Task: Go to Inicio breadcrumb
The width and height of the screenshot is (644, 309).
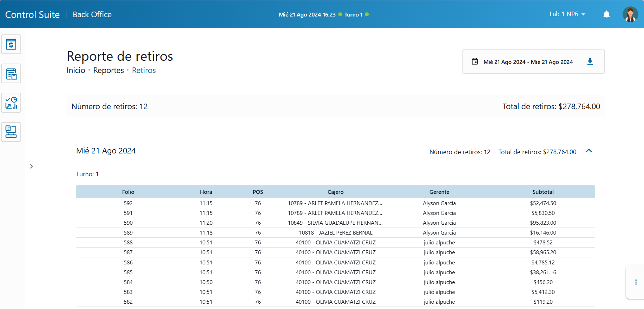Action: tap(76, 71)
